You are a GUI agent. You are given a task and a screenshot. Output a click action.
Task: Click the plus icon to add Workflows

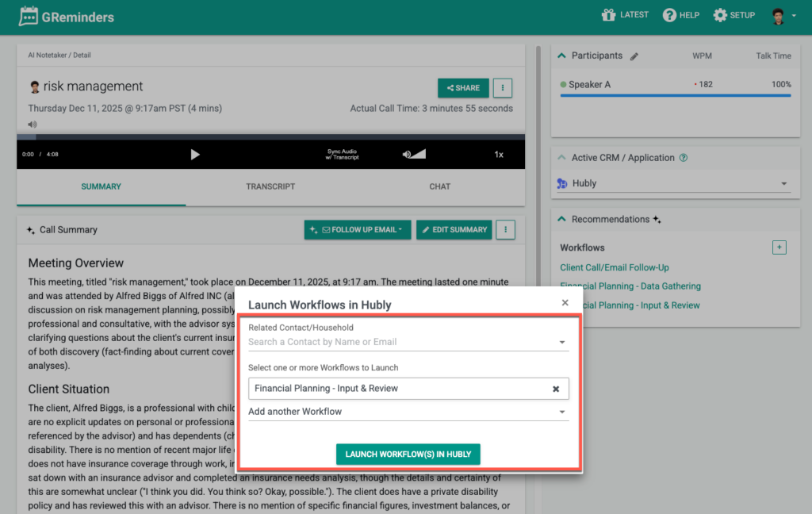click(779, 247)
